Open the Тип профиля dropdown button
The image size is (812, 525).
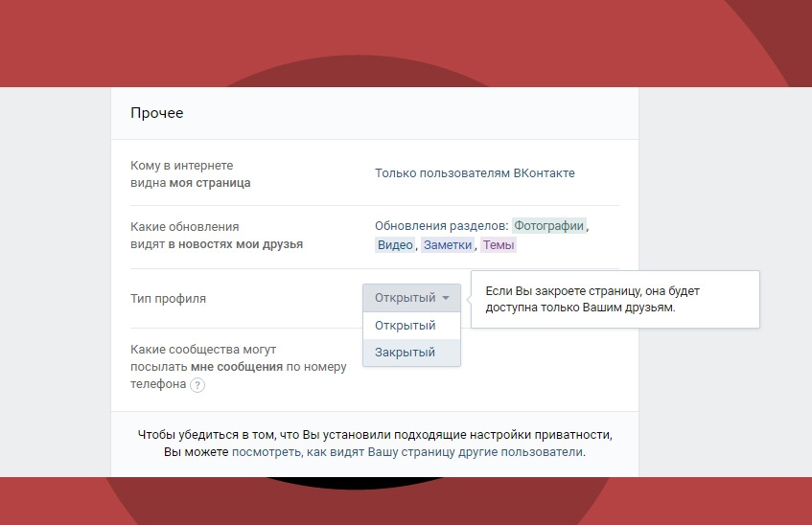tap(411, 298)
